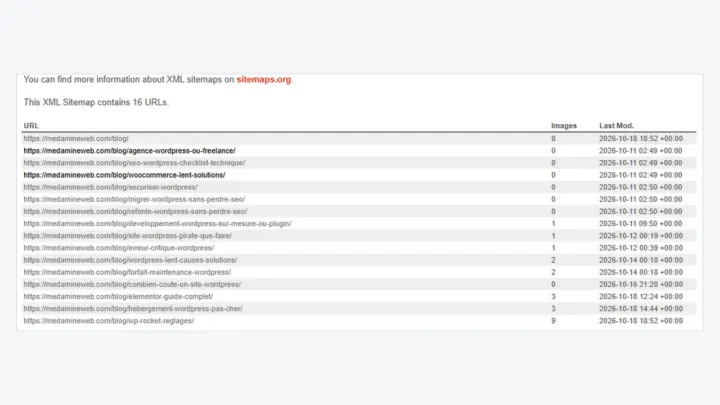Viewport: 720px width, 405px height.
Task: Open the woocommerce-lent-solutions link
Action: (x=124, y=175)
